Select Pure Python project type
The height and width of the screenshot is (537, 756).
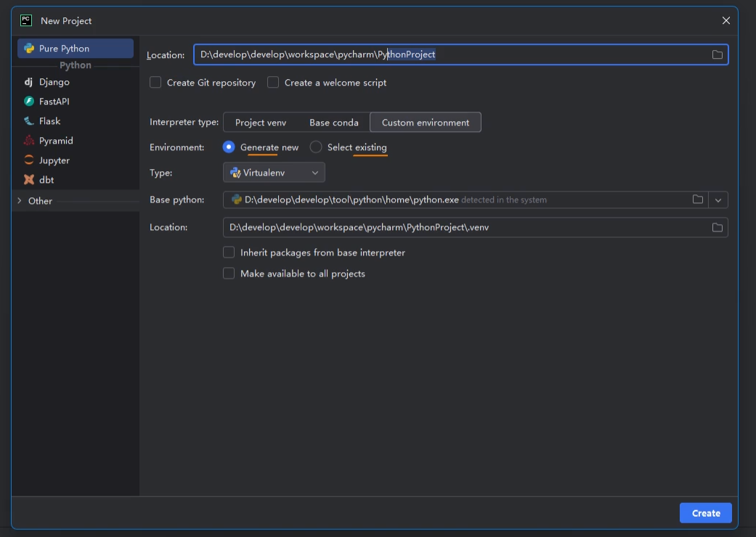tap(76, 48)
